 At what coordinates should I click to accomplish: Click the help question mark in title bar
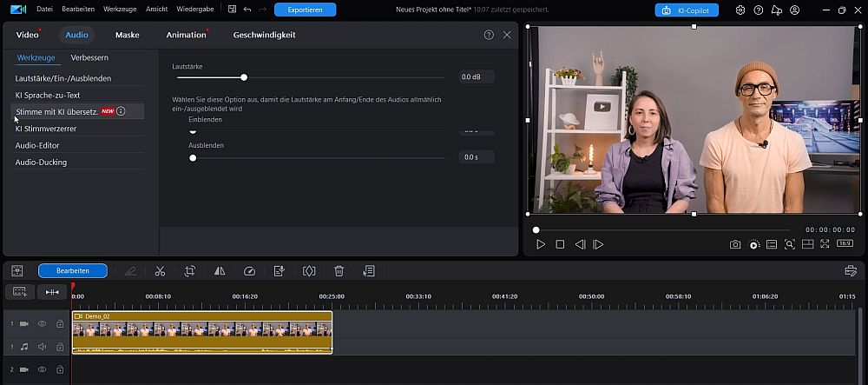pyautogui.click(x=759, y=10)
